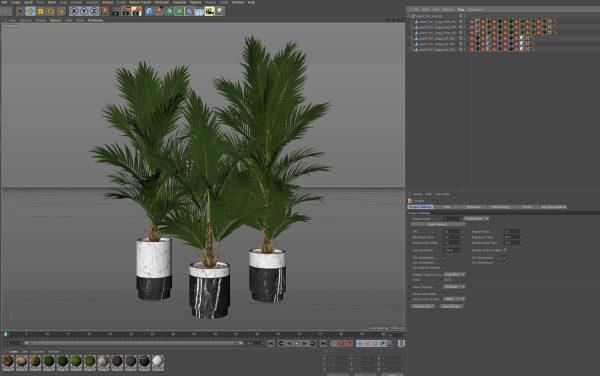This screenshot has width=600, height=376.
Task: Select the Live Selection arrow tool
Action: (x=20, y=11)
